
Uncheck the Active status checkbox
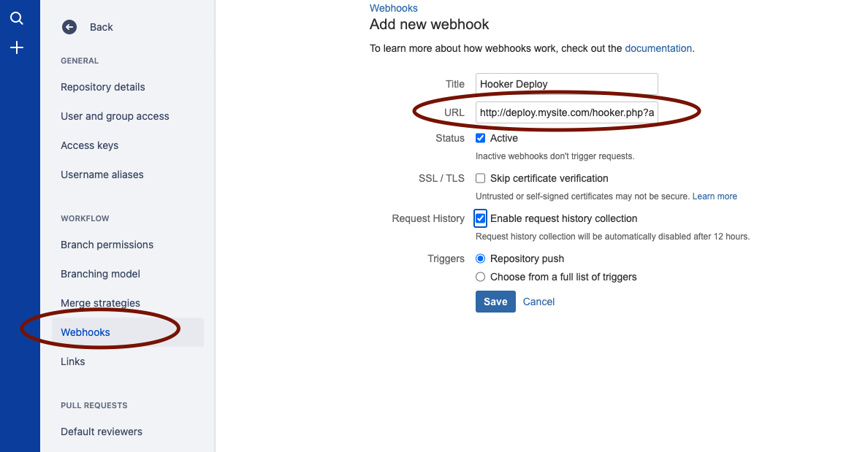[481, 138]
